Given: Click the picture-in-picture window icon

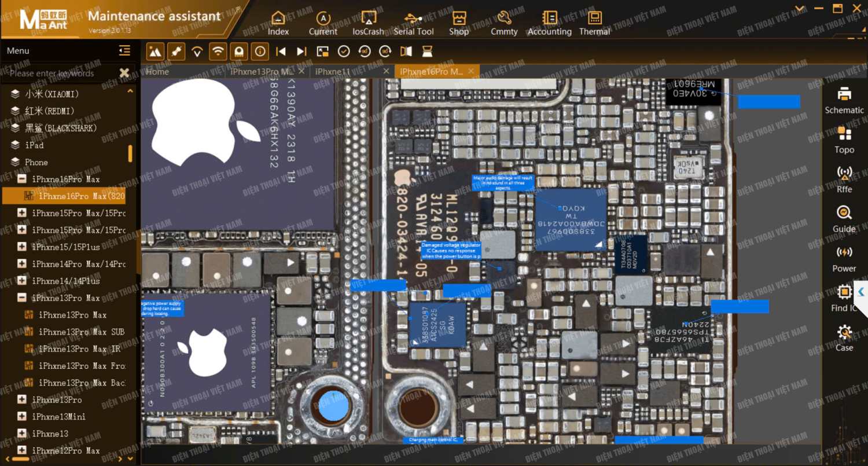Looking at the screenshot, I should [x=323, y=52].
